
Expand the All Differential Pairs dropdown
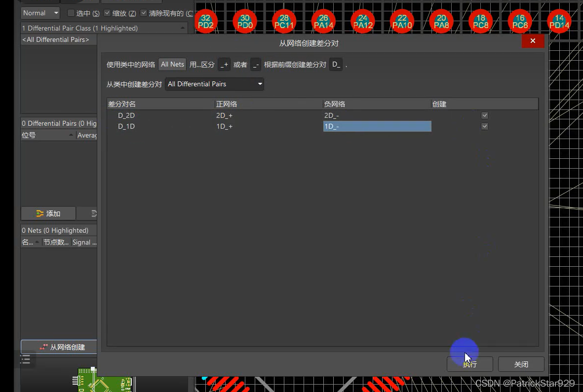point(214,84)
